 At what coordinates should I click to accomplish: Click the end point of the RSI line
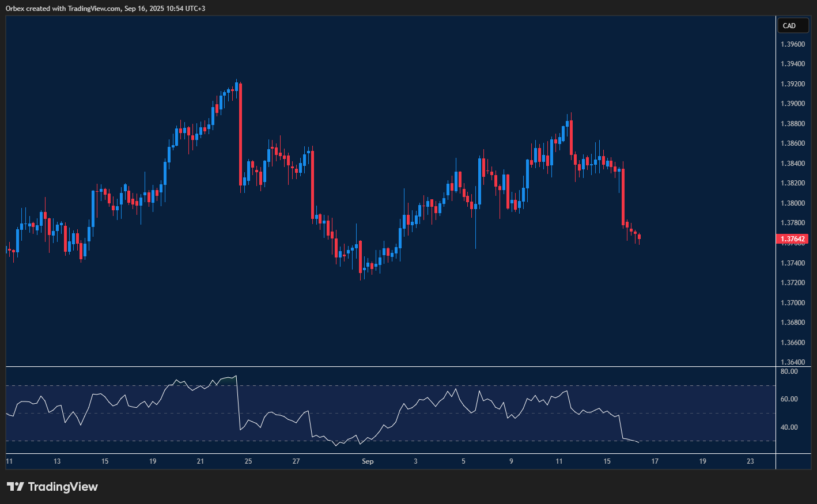(638, 442)
